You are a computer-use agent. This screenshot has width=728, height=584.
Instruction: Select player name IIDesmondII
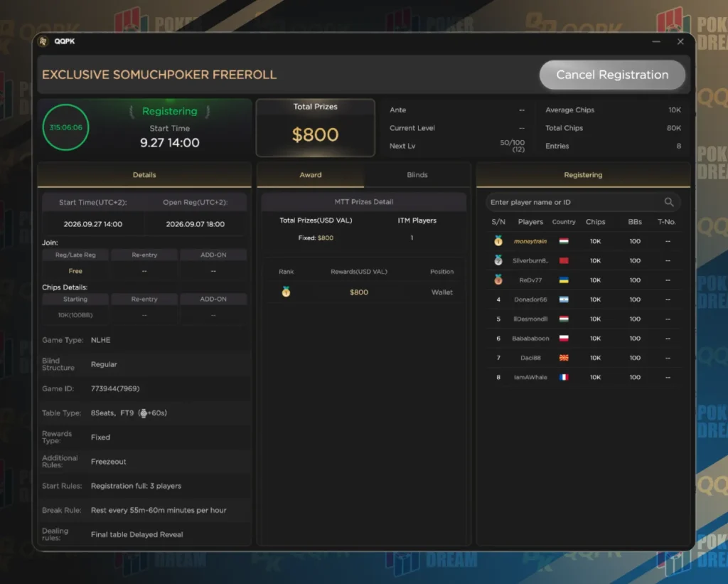pos(530,319)
